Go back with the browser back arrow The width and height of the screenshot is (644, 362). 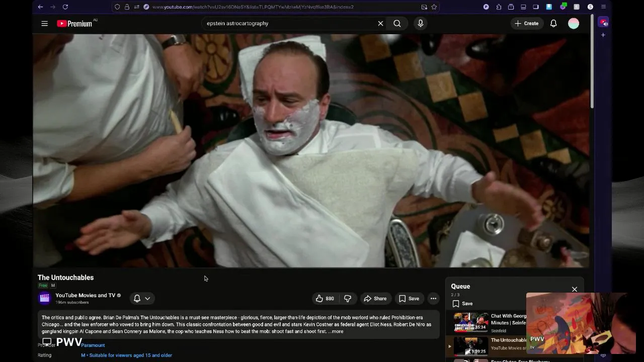point(40,7)
